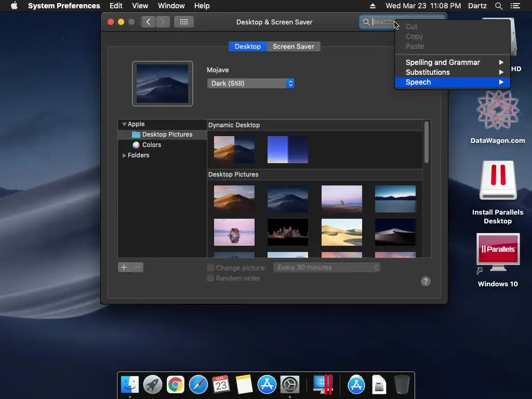Open the View menu

click(140, 6)
